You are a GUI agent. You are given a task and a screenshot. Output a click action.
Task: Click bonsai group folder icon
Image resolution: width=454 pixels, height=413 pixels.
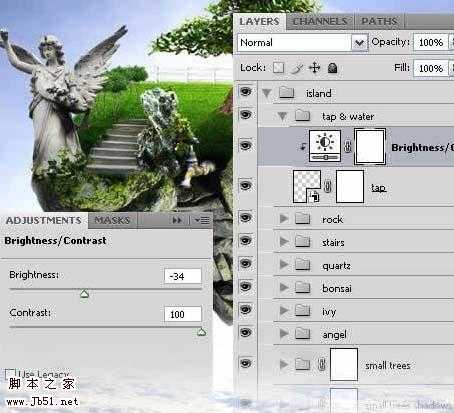302,287
